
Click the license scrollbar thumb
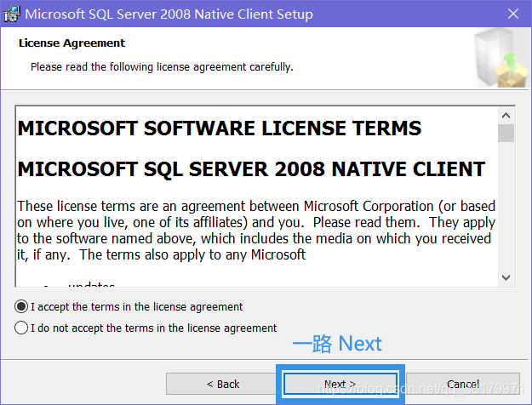tap(506, 134)
